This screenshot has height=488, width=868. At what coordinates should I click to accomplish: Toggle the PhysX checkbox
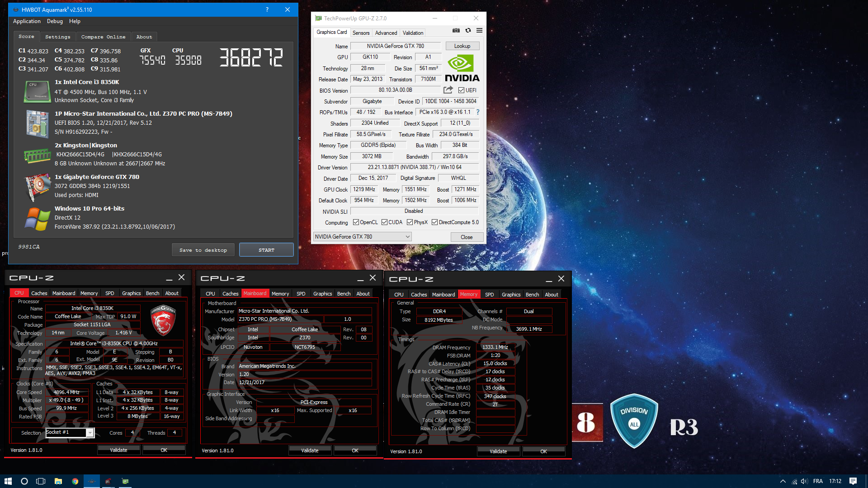[410, 222]
